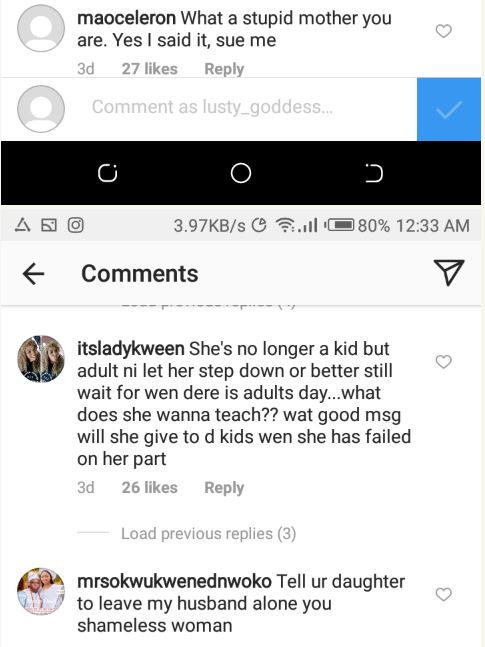Reply to maoceleron's comment

(x=224, y=69)
